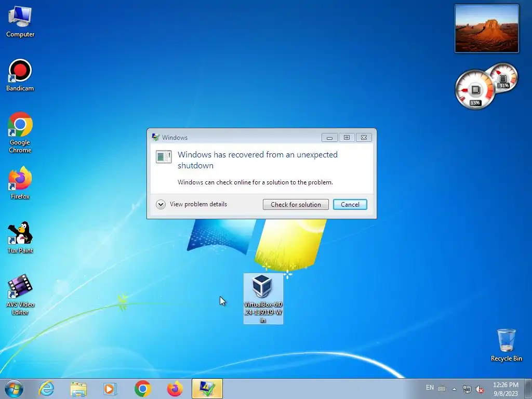Select the Firefox desktop shortcut
532x399 pixels.
click(20, 183)
